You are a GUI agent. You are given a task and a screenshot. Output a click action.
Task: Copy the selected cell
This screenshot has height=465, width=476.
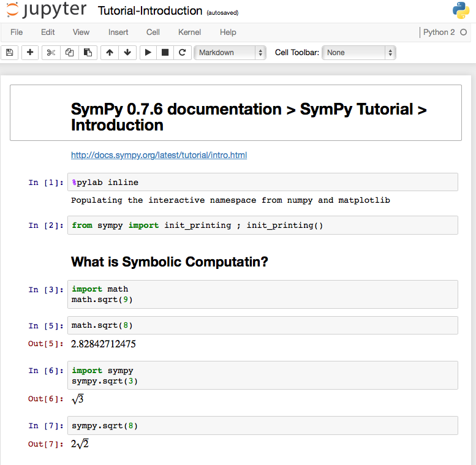click(x=69, y=53)
